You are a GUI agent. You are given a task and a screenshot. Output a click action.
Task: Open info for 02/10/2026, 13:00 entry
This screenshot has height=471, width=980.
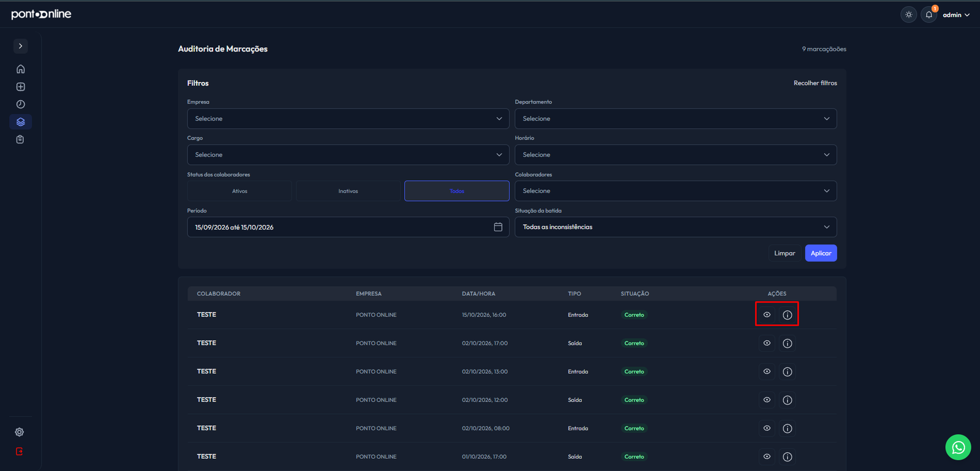788,372
